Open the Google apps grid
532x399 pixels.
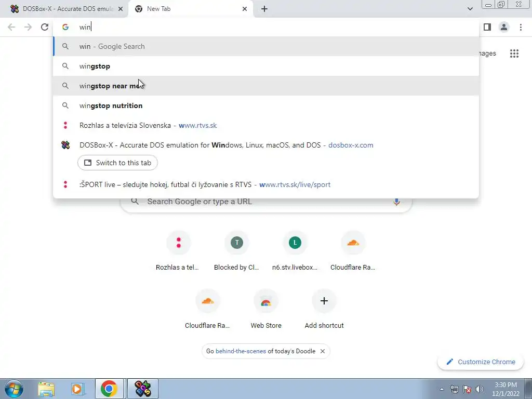(x=514, y=54)
